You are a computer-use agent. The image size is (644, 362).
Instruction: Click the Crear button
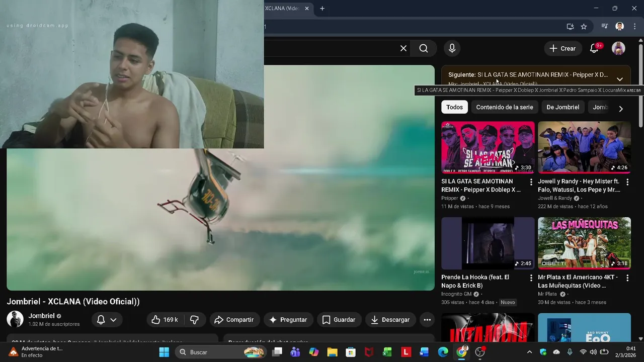tap(562, 48)
